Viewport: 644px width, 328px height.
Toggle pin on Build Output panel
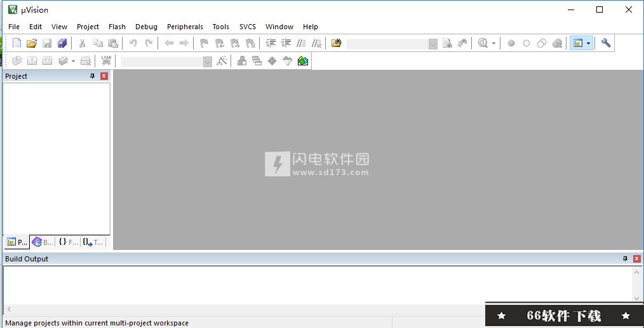[625, 259]
